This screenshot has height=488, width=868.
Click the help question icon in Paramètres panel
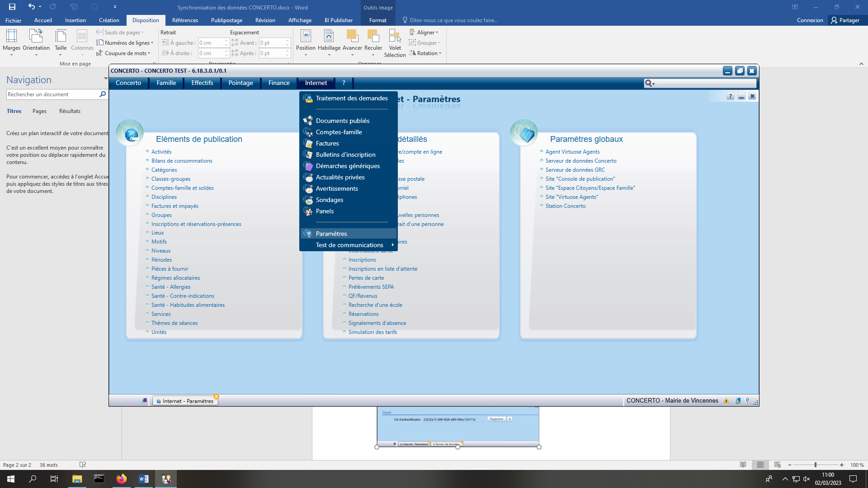pyautogui.click(x=731, y=96)
